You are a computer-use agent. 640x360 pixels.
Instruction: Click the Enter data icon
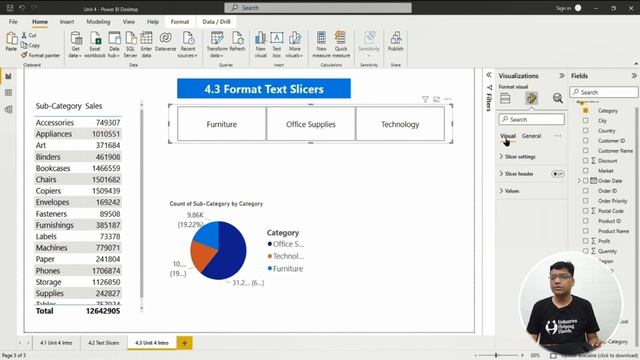tap(146, 44)
